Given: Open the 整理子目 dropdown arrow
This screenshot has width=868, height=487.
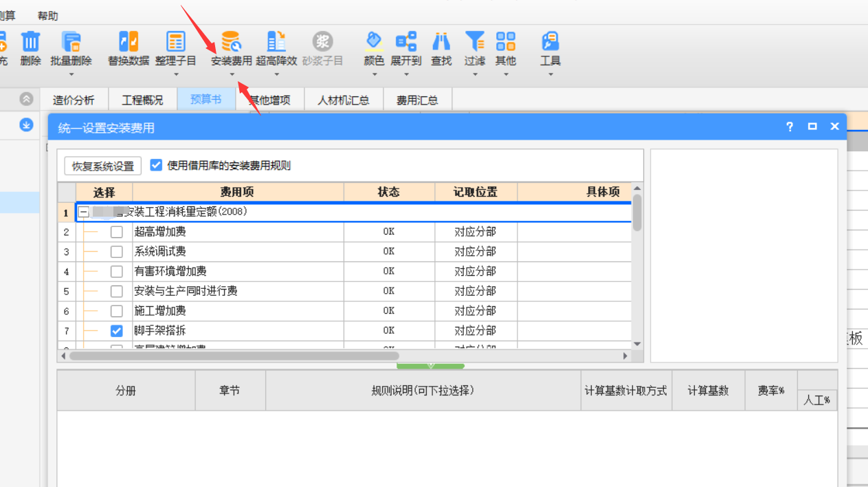Looking at the screenshot, I should click(x=176, y=74).
